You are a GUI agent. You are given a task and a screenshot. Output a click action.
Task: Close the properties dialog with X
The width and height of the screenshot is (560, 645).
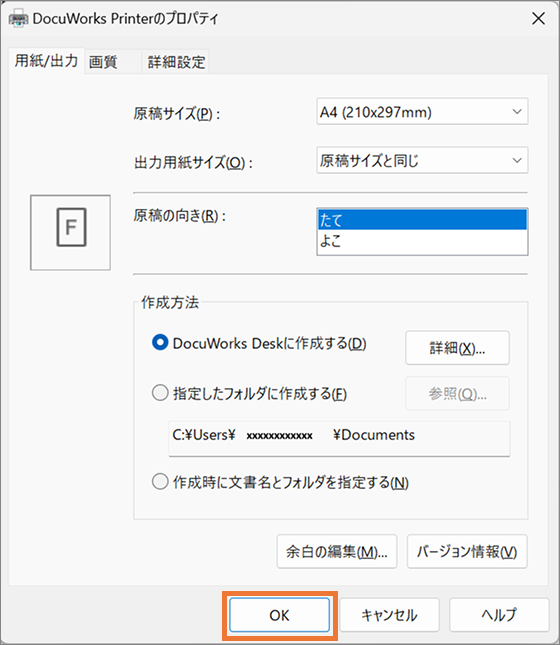(x=538, y=19)
